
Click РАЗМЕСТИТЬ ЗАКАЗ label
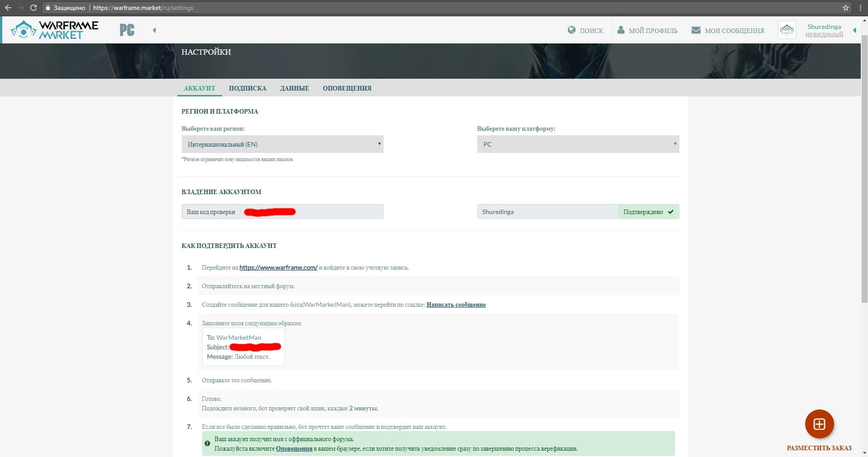pos(819,448)
